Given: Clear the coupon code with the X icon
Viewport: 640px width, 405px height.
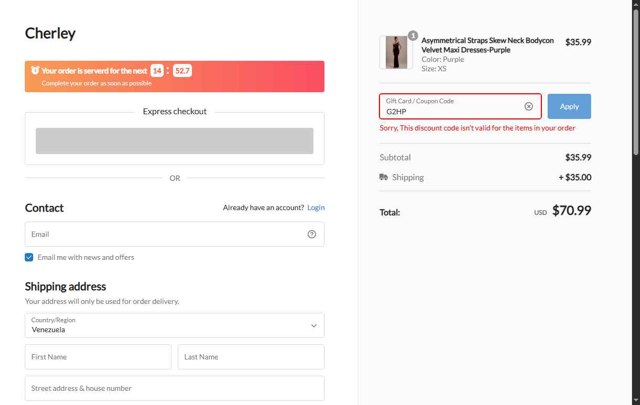Looking at the screenshot, I should coord(528,107).
